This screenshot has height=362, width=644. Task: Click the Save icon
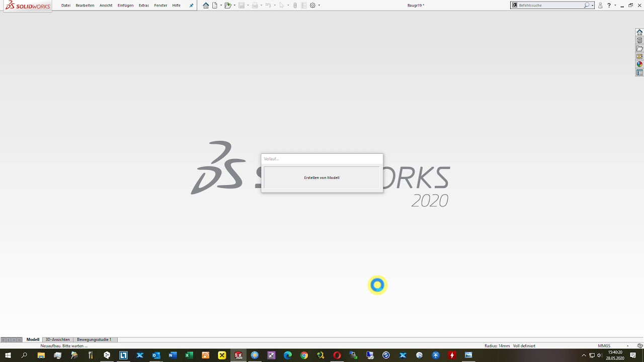tap(242, 5)
